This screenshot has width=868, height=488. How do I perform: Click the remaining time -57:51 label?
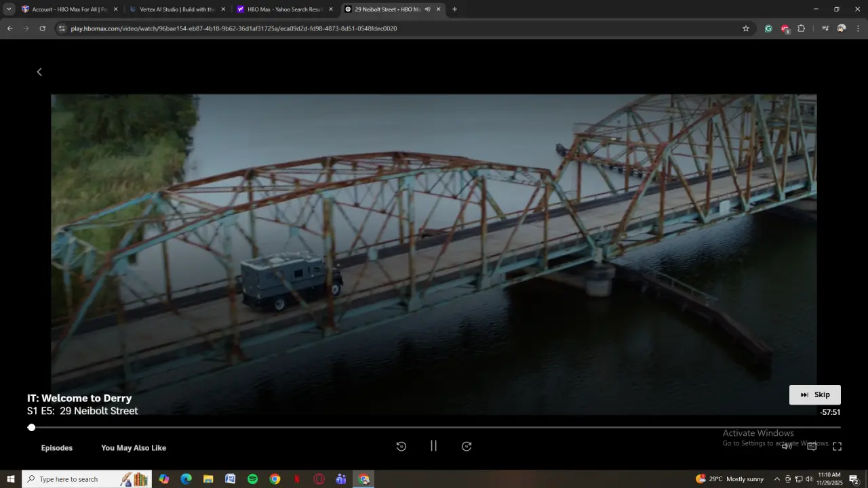(x=830, y=412)
